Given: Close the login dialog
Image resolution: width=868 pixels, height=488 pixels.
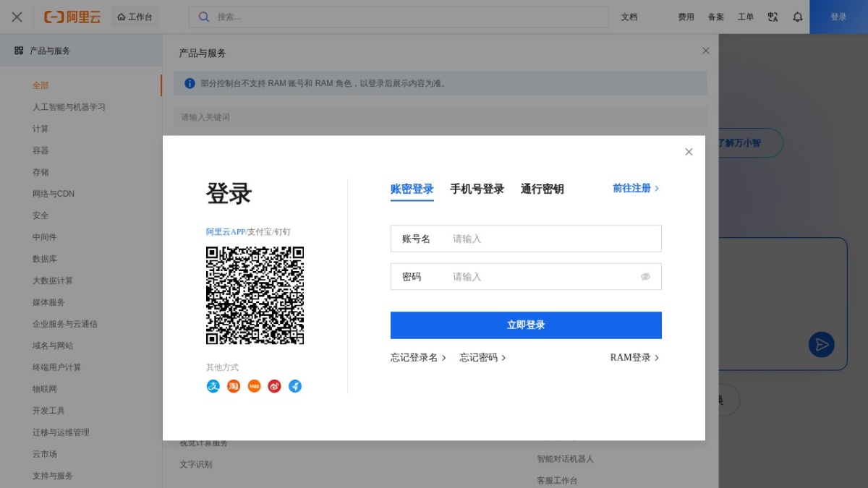Looking at the screenshot, I should (689, 152).
